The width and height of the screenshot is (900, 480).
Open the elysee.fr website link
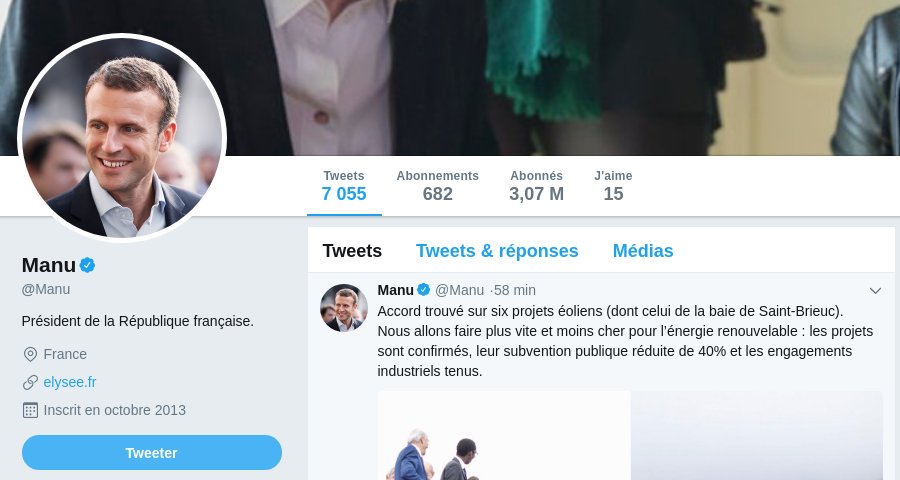[70, 382]
